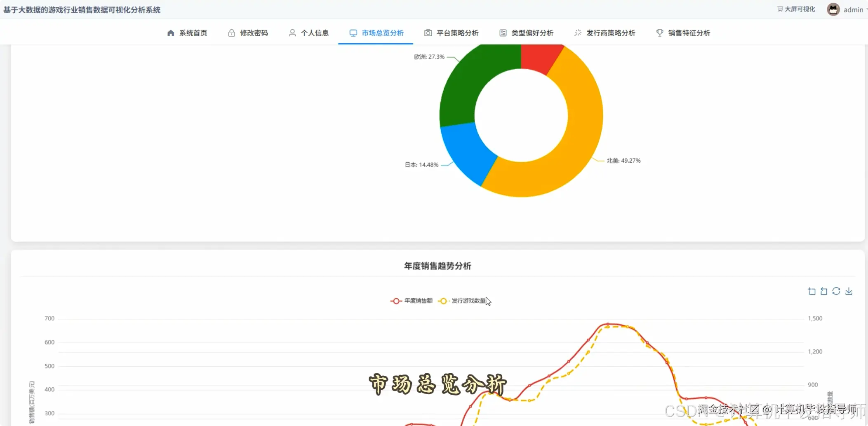Click the trophy icon beside 销售特征分析
The image size is (868, 426).
coord(660,33)
